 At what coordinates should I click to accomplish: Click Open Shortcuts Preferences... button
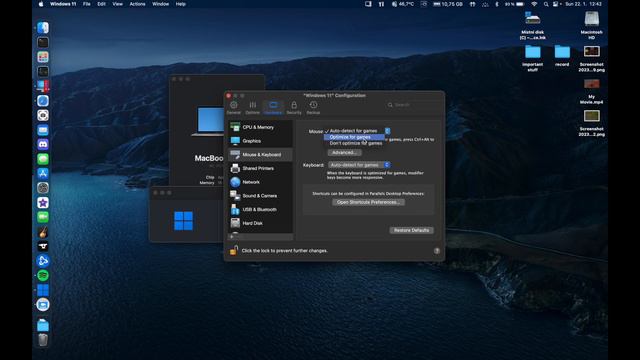(x=368, y=202)
